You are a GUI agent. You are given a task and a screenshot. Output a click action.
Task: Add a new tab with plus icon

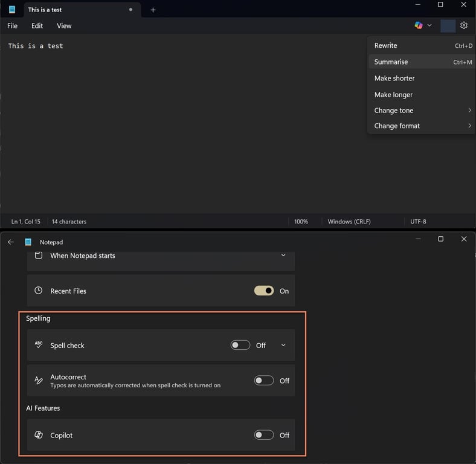pyautogui.click(x=153, y=10)
